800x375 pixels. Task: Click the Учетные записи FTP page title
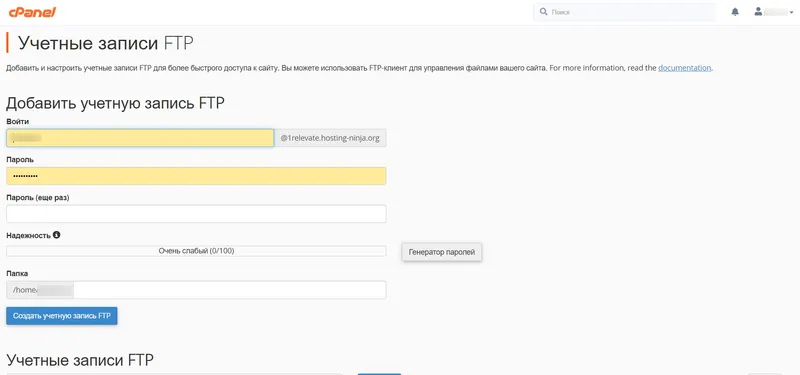point(106,43)
